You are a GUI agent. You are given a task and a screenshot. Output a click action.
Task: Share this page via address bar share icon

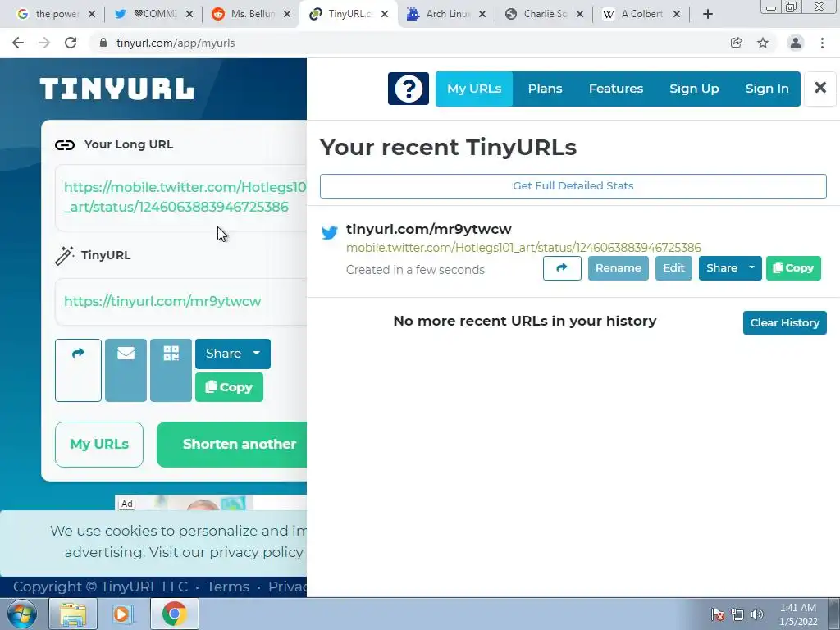point(736,43)
